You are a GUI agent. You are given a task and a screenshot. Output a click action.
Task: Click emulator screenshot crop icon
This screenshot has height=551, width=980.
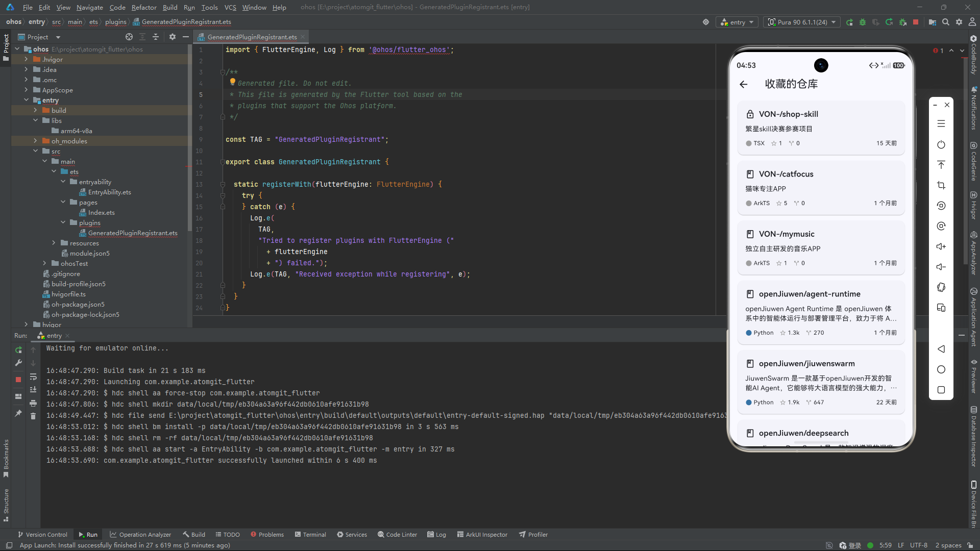(941, 185)
